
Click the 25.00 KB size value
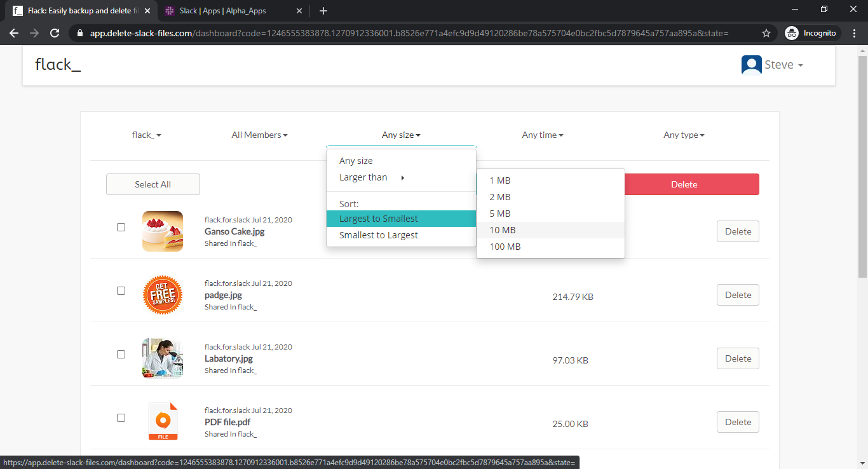(570, 424)
